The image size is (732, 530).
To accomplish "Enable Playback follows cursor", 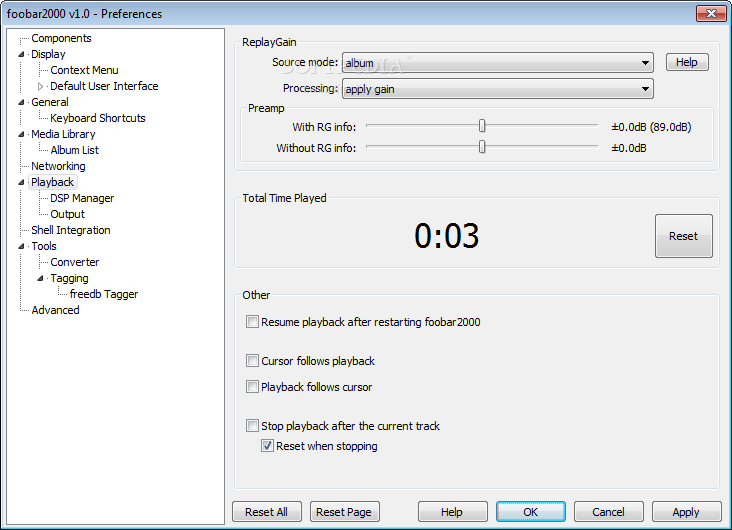I will click(252, 387).
